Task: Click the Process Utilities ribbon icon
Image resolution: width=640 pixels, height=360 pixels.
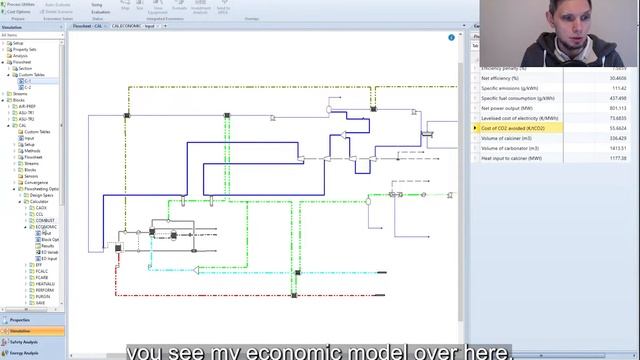Action: tap(3, 4)
